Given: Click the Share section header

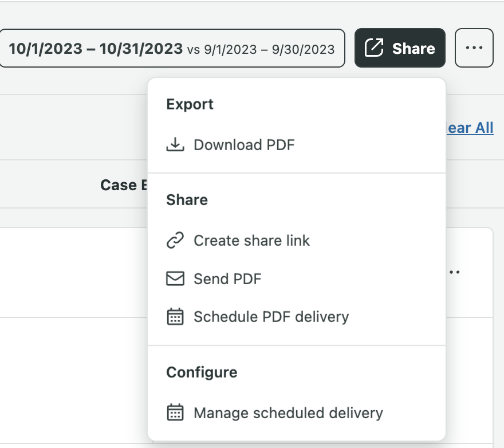Looking at the screenshot, I should pyautogui.click(x=187, y=199).
